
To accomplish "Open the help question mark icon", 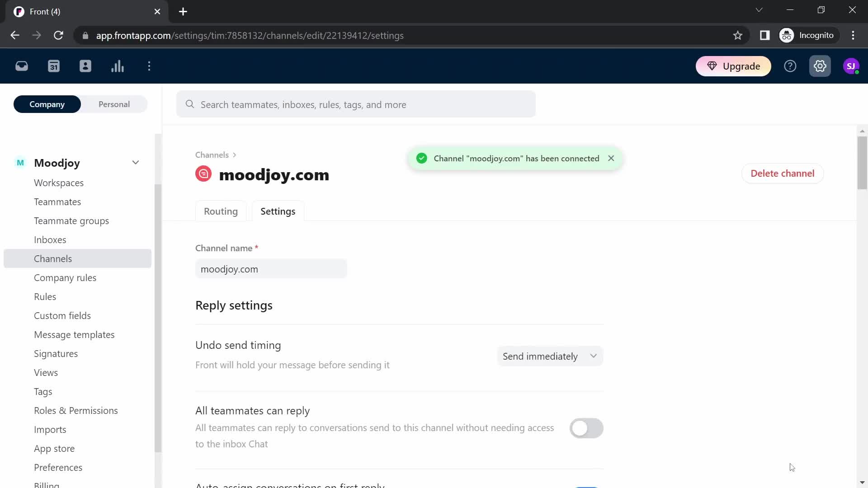I will 790,66.
